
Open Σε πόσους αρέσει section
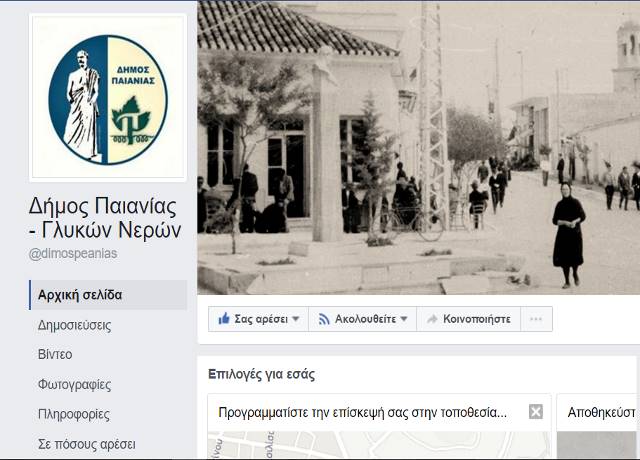coord(87,444)
